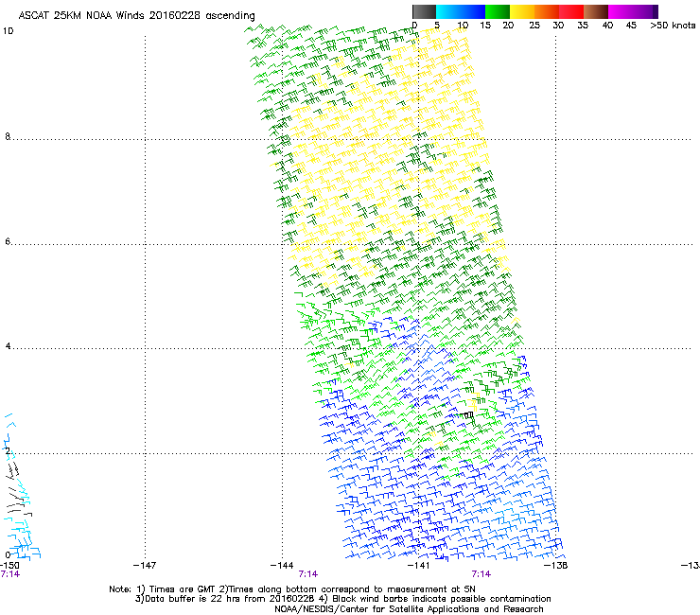Click the longitude '-147' axis label
The image size is (700, 615).
pyautogui.click(x=145, y=566)
